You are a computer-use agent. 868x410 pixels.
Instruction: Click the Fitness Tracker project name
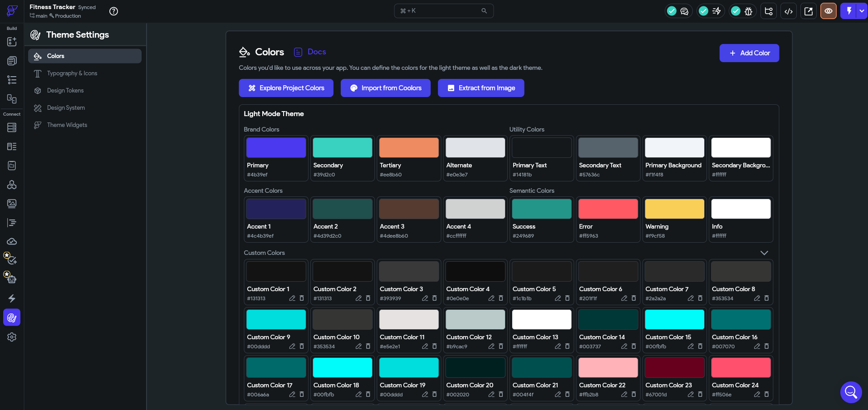[x=53, y=7]
